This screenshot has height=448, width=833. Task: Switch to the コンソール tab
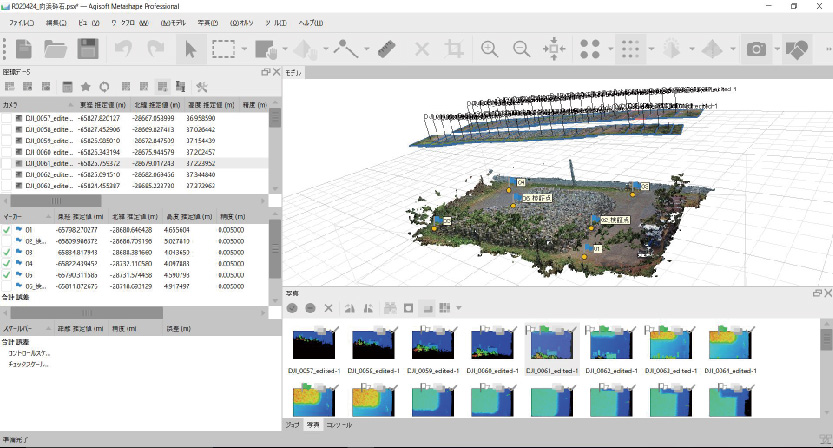coord(339,425)
